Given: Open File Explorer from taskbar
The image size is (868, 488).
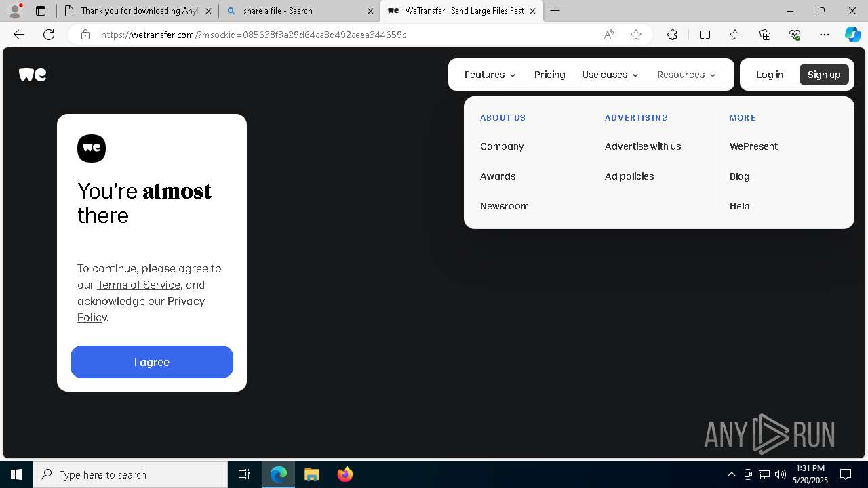Looking at the screenshot, I should [311, 474].
